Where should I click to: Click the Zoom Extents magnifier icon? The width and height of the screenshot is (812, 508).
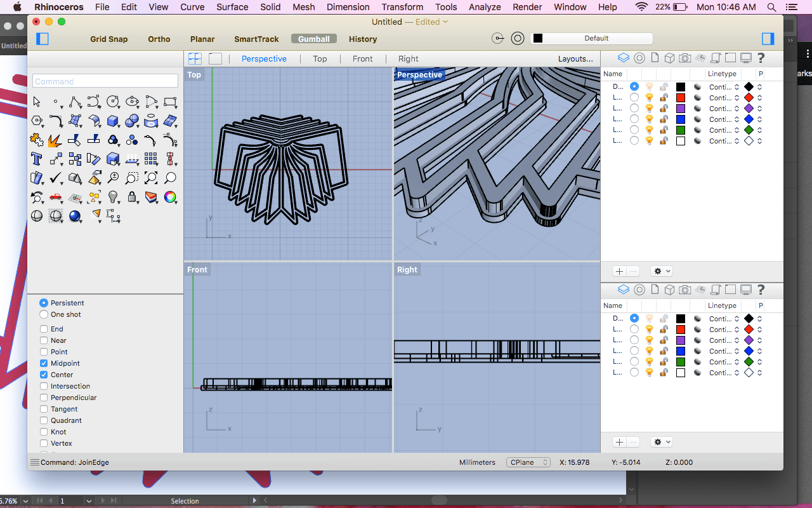click(x=151, y=178)
